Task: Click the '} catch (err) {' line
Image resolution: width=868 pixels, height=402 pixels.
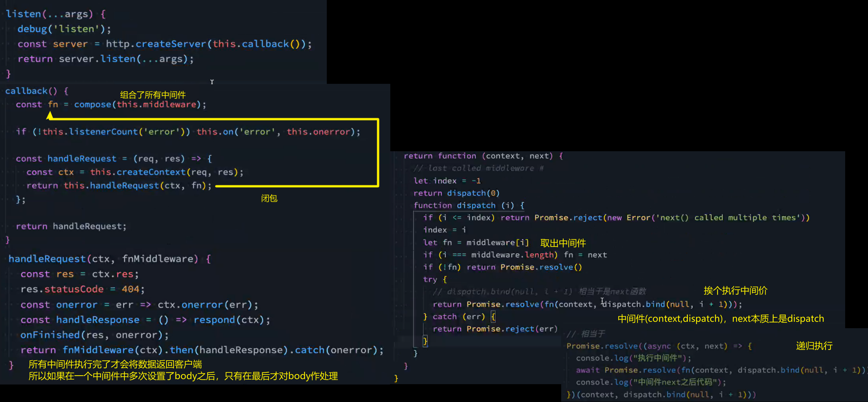Action: pos(459,317)
